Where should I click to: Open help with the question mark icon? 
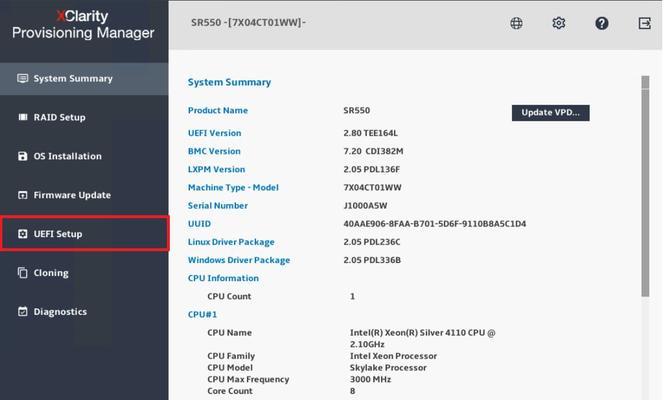click(602, 23)
